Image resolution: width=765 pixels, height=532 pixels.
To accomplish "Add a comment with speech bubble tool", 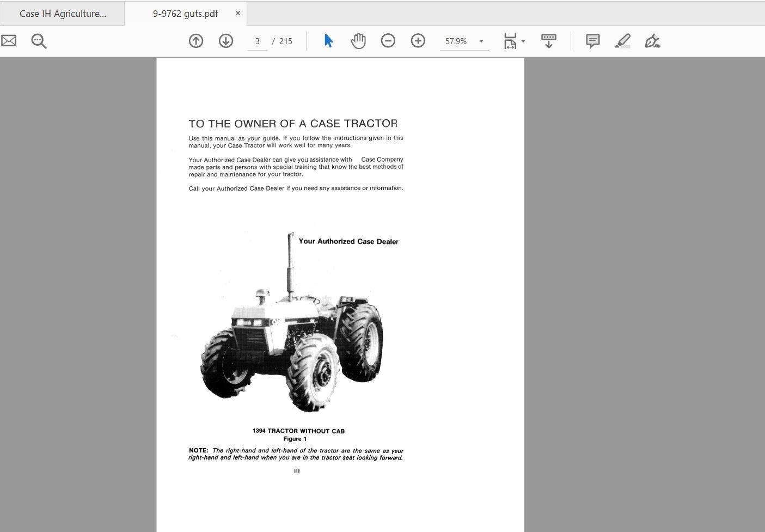I will tap(593, 41).
